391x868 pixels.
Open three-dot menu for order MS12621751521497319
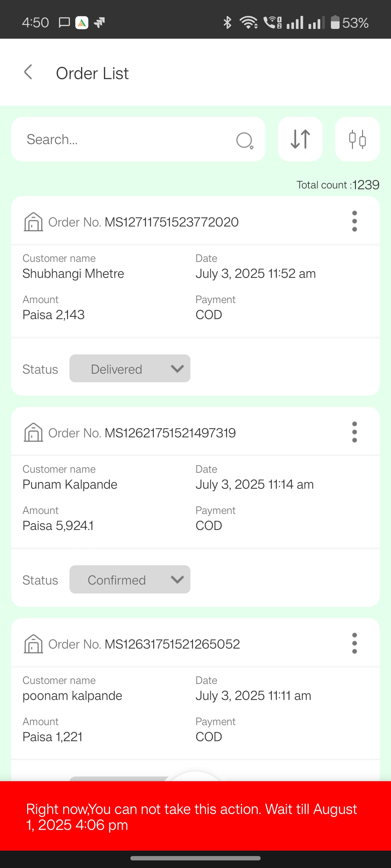(354, 432)
